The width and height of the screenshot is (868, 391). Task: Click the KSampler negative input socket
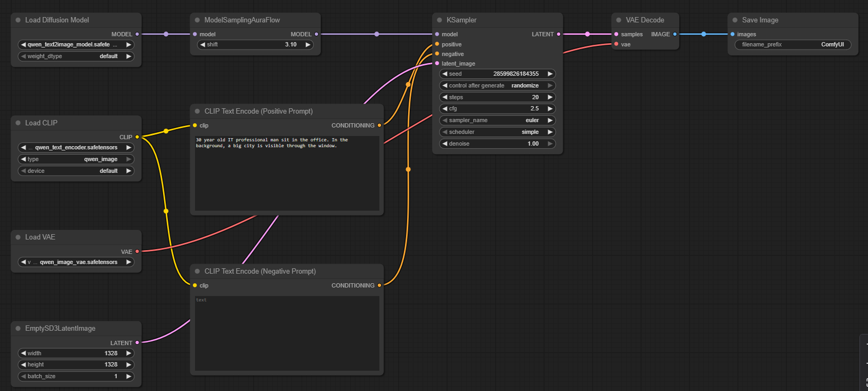point(437,54)
